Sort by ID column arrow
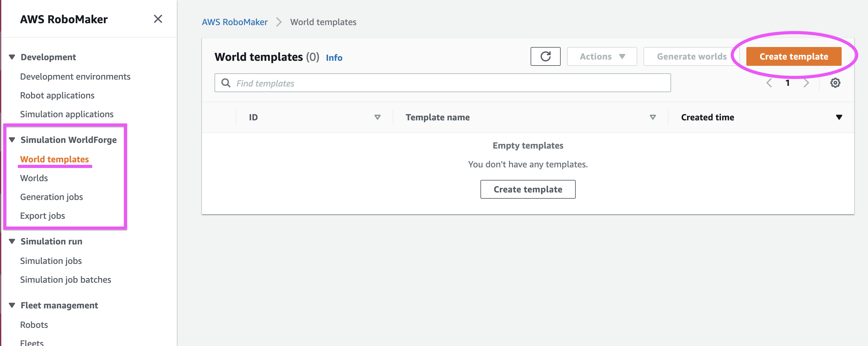Image resolution: width=868 pixels, height=346 pixels. [x=377, y=117]
